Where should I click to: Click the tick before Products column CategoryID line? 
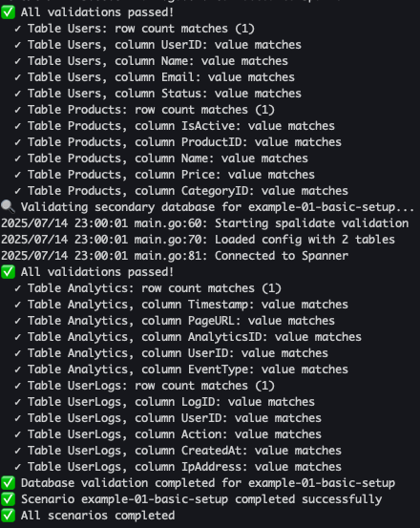coord(17,191)
